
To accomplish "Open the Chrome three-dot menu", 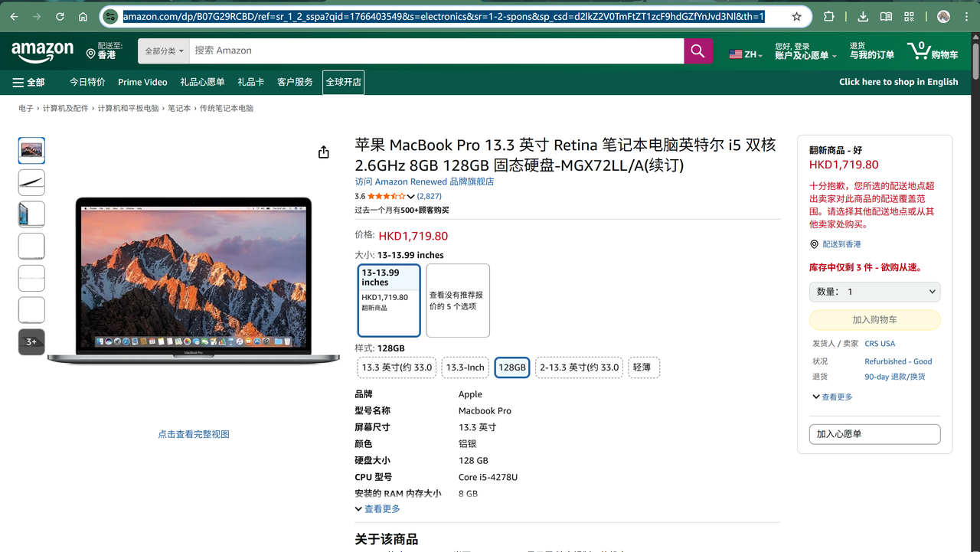I will click(966, 16).
